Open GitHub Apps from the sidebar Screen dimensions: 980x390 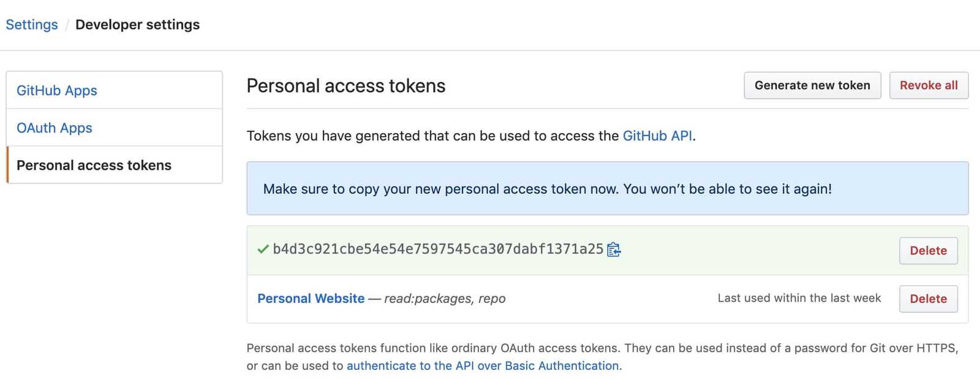coord(56,90)
